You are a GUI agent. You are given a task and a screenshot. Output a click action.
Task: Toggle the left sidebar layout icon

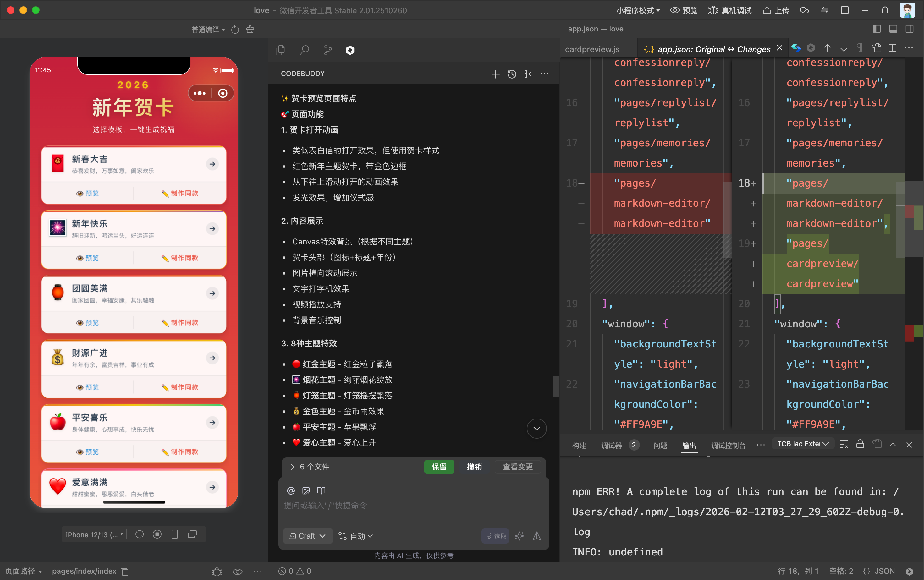point(877,29)
